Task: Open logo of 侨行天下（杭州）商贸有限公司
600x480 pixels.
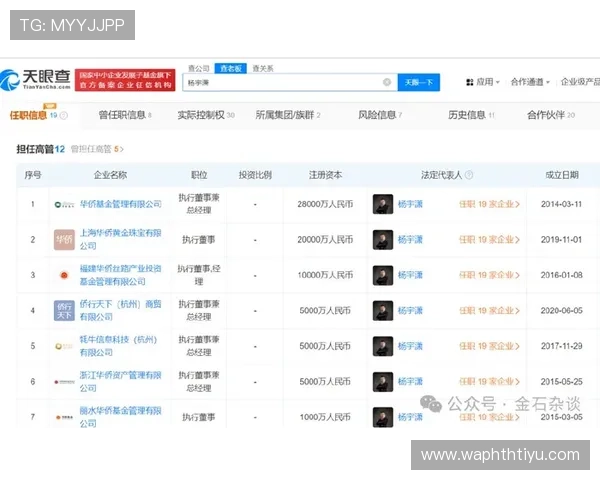Action: pyautogui.click(x=64, y=310)
